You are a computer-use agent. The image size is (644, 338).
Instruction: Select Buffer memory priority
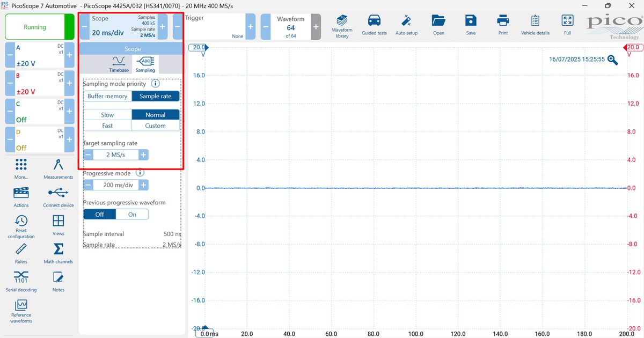[107, 96]
